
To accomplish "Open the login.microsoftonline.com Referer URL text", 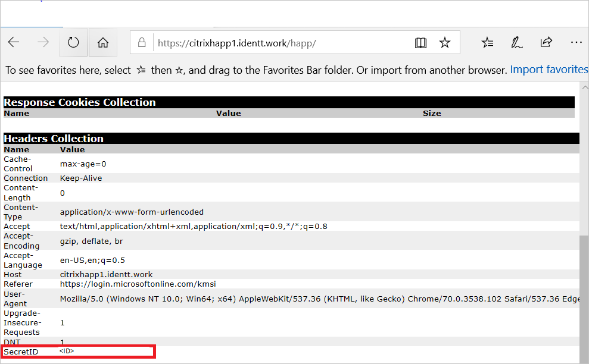I will coord(138,284).
